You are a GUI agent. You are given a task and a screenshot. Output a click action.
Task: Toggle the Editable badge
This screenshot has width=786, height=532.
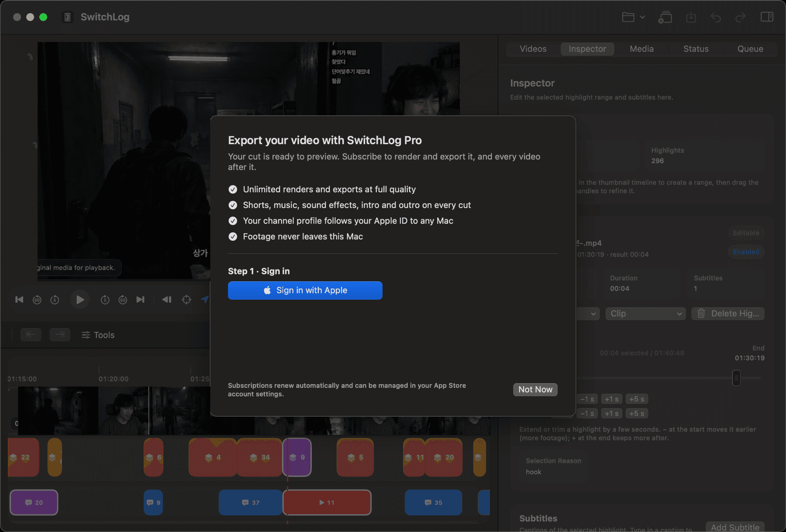[x=746, y=233]
